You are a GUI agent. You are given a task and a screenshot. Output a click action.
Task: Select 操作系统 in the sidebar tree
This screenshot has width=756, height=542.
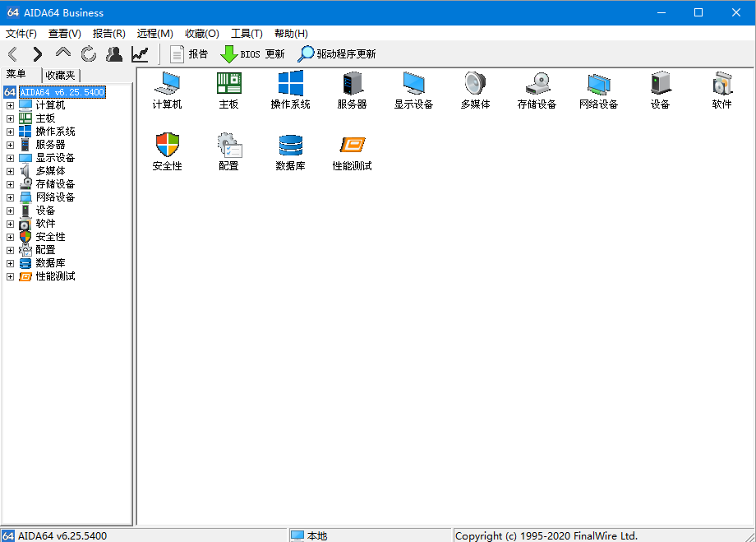point(55,132)
